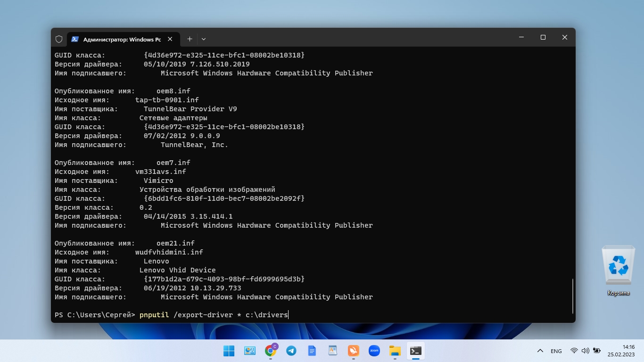This screenshot has height=362, width=644.
Task: Click the text wudfvhidmini.inf
Action: [x=169, y=252]
